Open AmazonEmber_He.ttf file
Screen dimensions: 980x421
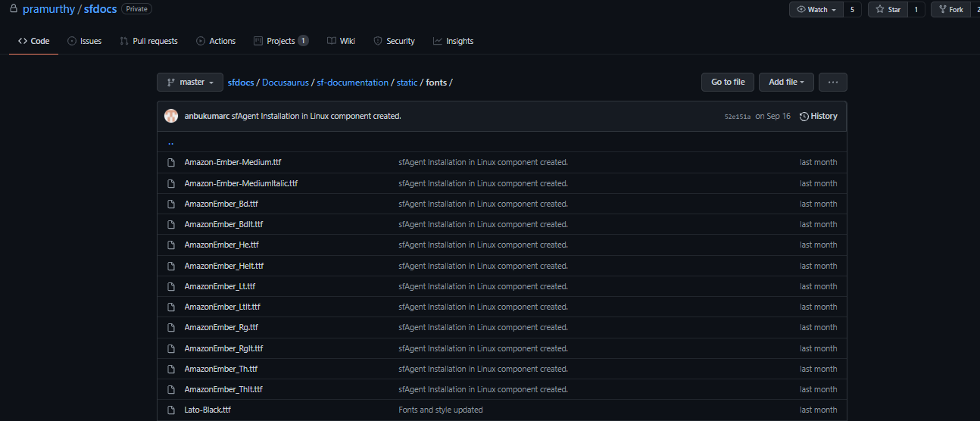(221, 245)
